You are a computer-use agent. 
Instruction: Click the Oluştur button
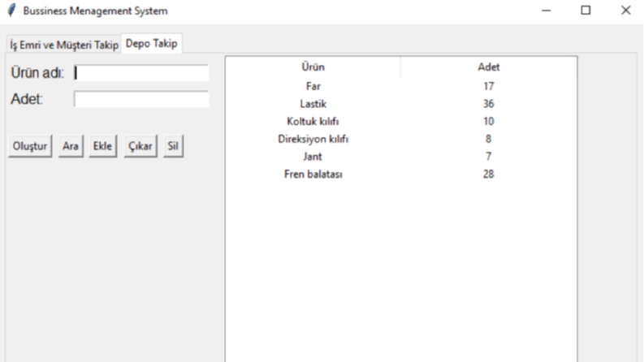30,146
